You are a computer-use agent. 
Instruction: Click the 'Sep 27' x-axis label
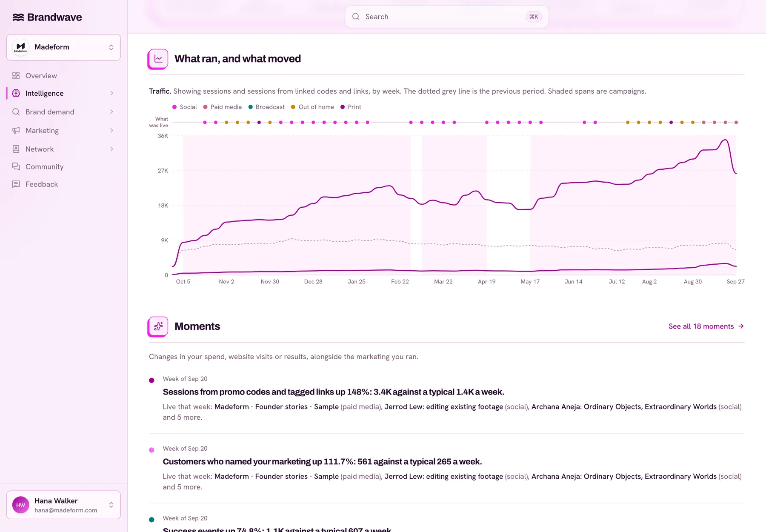click(x=735, y=282)
